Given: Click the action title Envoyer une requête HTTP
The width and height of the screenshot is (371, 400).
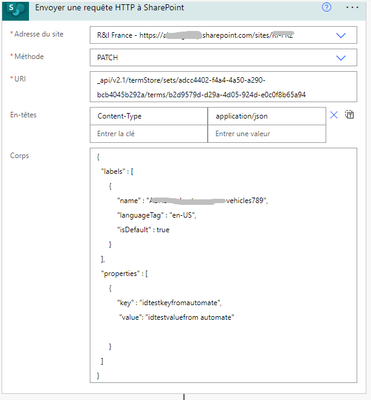Looking at the screenshot, I should tap(109, 8).
